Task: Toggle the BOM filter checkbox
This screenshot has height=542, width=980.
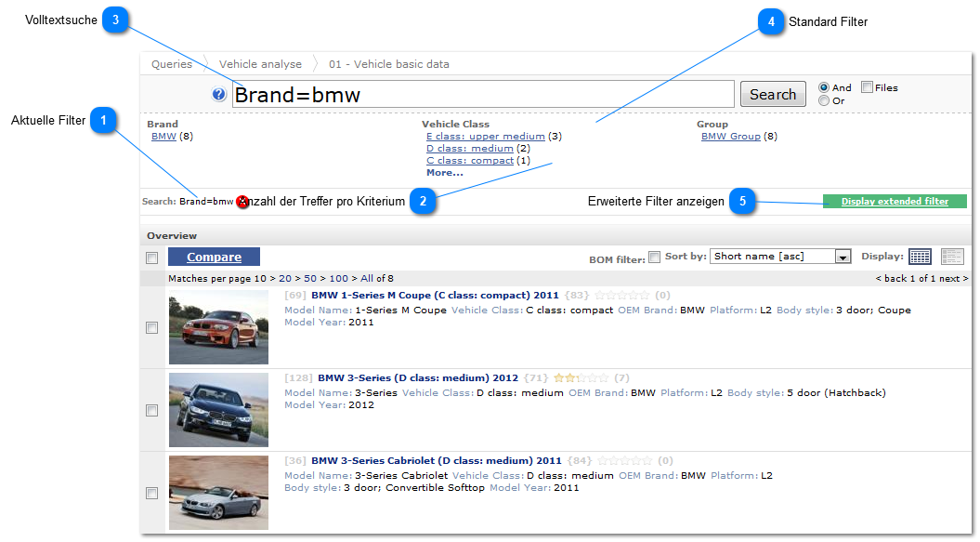Action: point(654,257)
